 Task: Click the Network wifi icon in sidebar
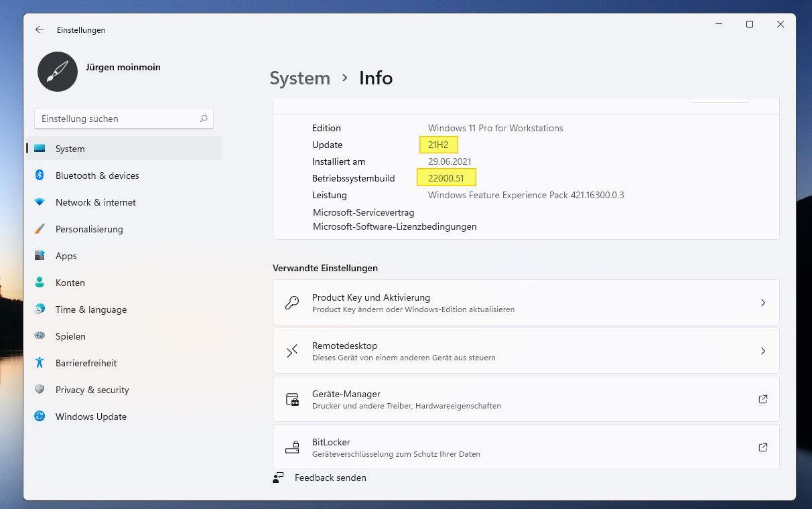coord(40,202)
